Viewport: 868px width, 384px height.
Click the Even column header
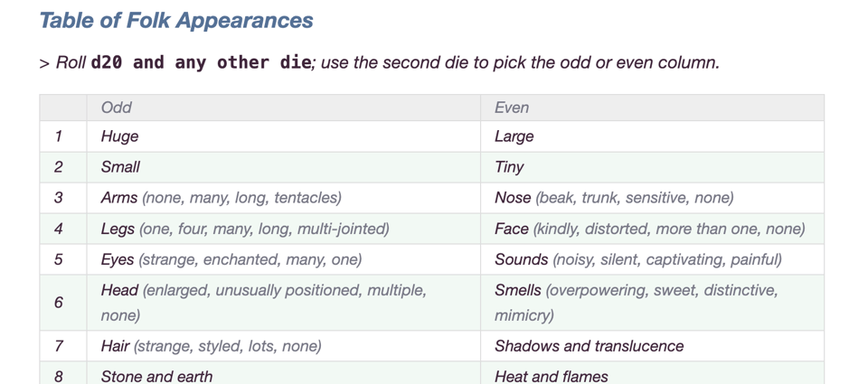tap(512, 108)
